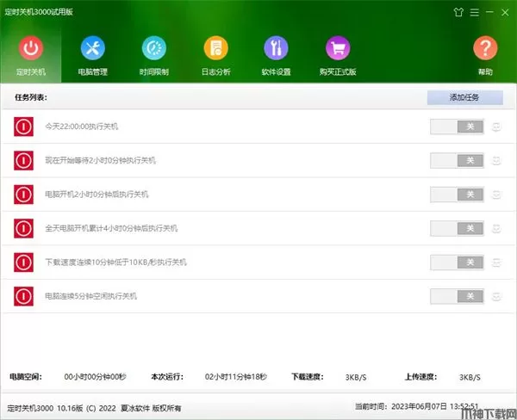Open the 帮助 help icon

(x=485, y=56)
